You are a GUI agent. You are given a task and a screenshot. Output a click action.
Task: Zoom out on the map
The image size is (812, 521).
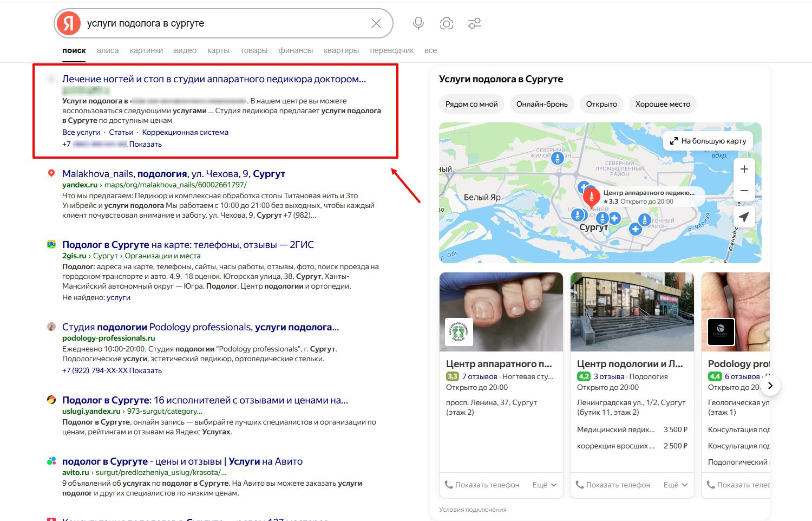744,191
